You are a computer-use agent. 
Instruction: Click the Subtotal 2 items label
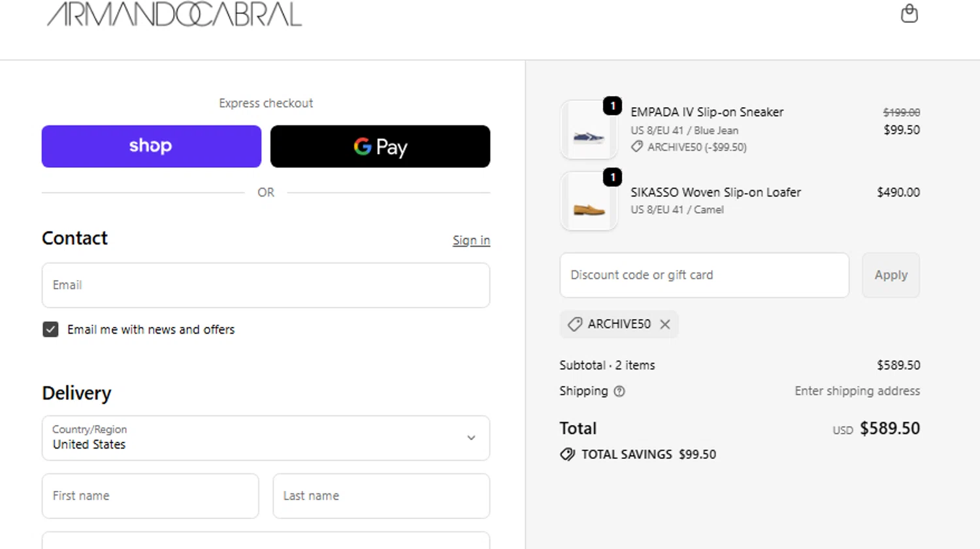pos(607,366)
